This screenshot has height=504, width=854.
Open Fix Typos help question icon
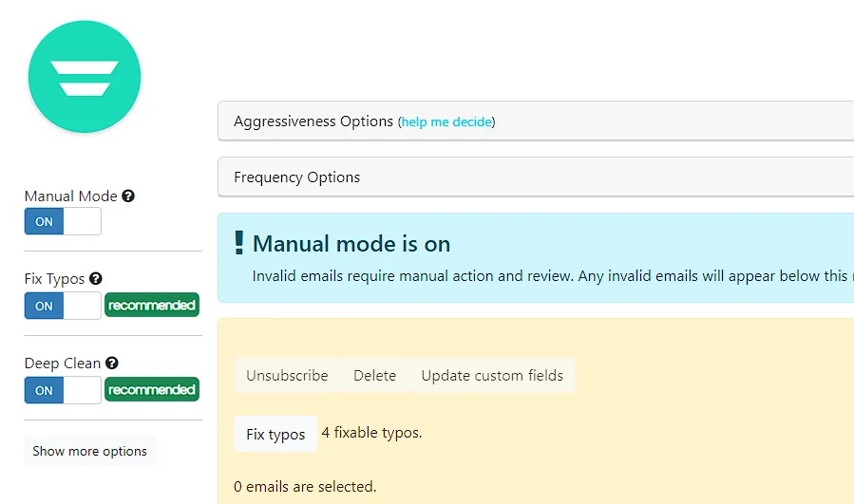(x=96, y=279)
